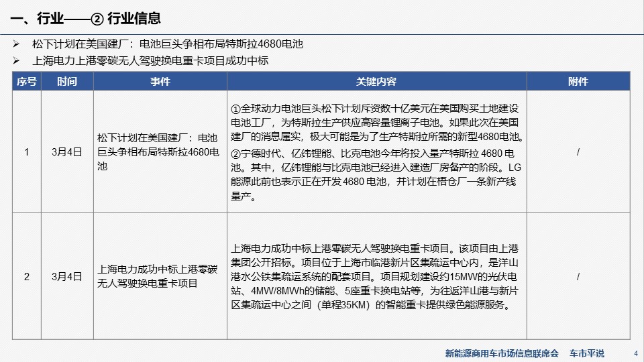Image resolution: width=644 pixels, height=362 pixels.
Task: Click the '时间' column header
Action: pos(67,81)
